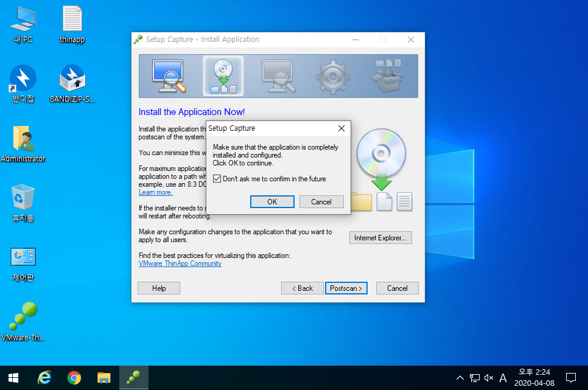Screen dimensions: 588x390
Task: Open the Learn more link
Action: (155, 192)
